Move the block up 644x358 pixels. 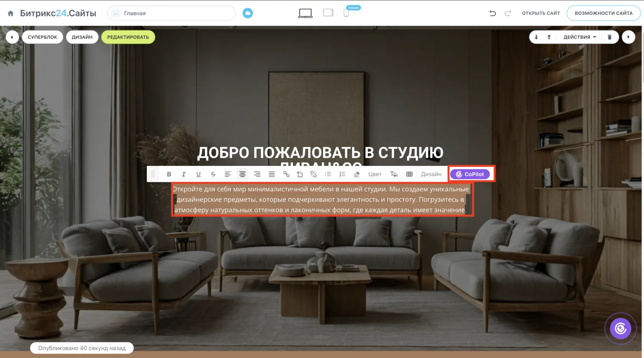(x=549, y=37)
